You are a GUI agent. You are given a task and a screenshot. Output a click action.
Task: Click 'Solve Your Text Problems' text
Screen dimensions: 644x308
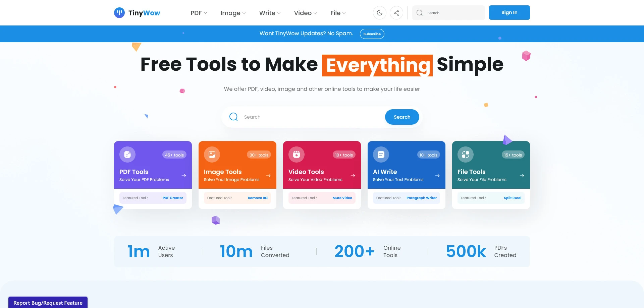click(x=398, y=180)
